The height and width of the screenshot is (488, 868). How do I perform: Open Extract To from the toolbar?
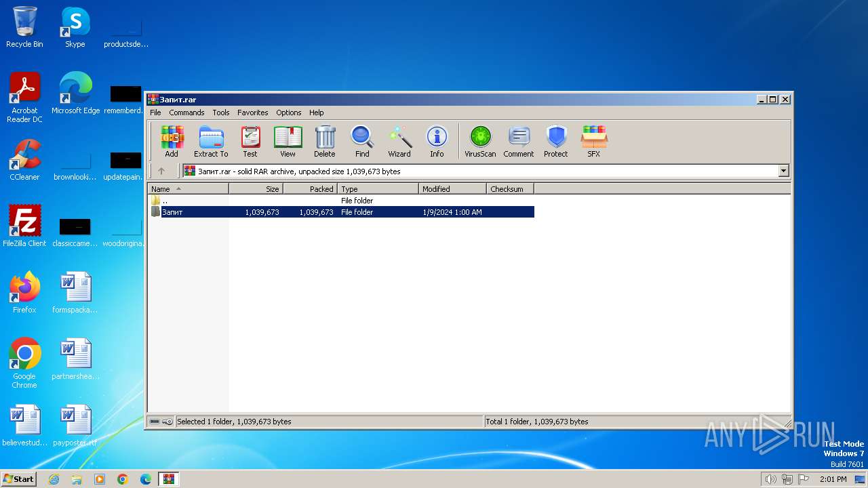point(211,142)
